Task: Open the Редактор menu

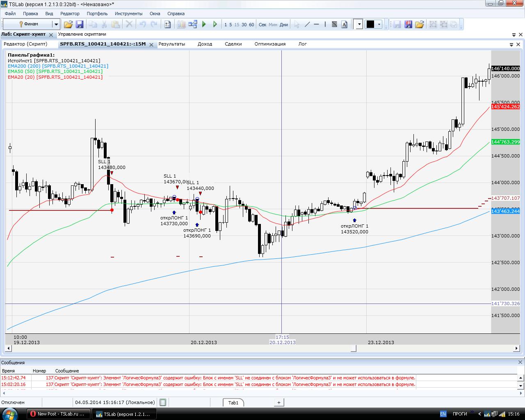Action: tap(70, 14)
